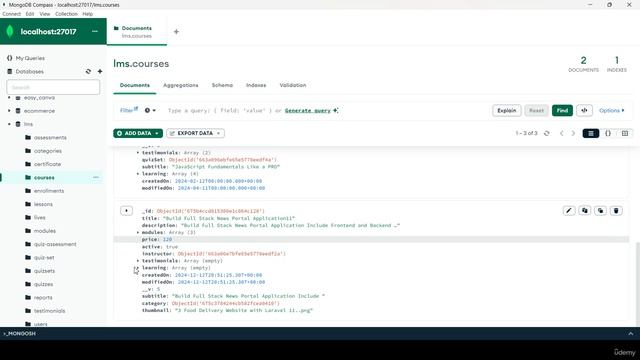Click the Generate query link

308,111
